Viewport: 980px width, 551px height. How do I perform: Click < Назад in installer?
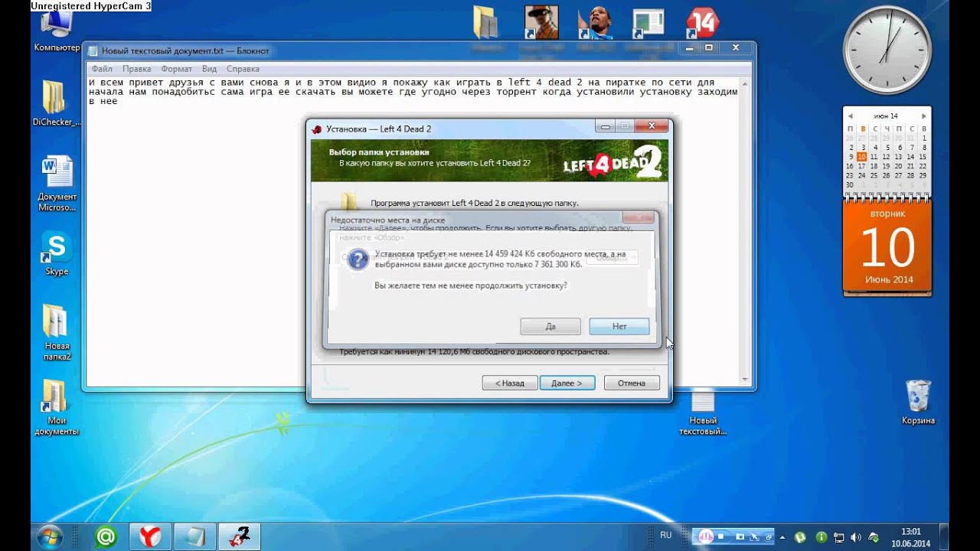tap(510, 383)
